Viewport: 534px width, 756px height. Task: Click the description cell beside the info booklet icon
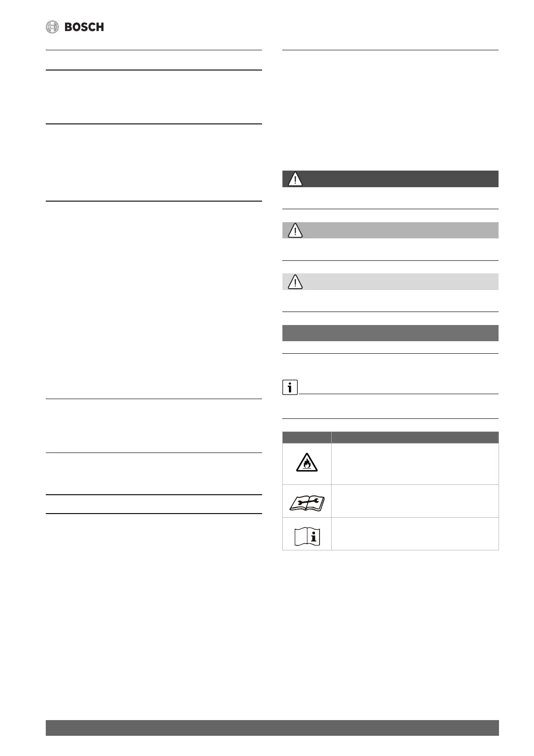(x=415, y=534)
